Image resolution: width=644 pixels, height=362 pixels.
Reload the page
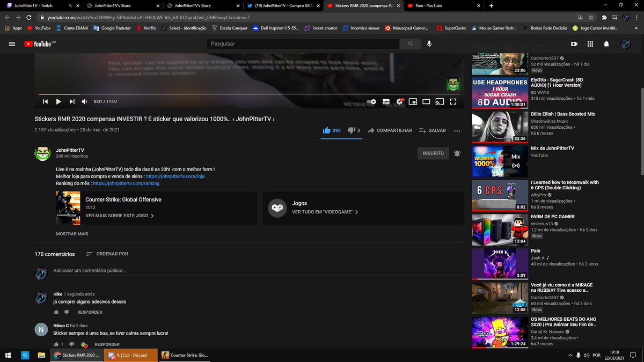(x=30, y=17)
